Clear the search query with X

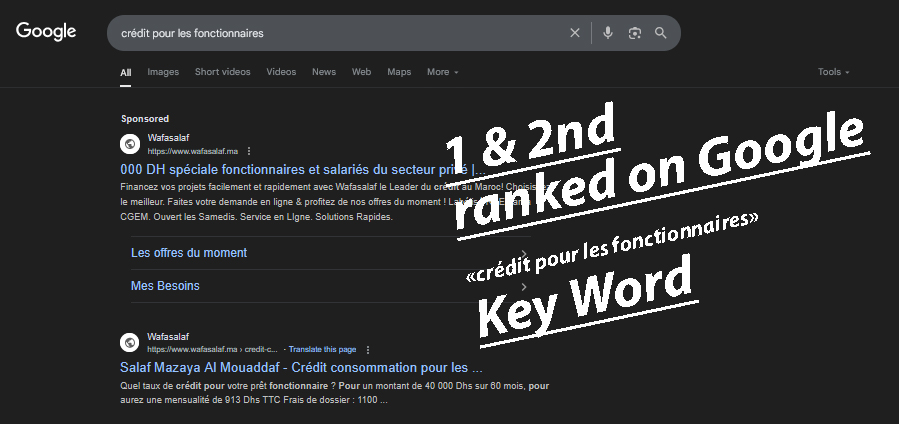coord(574,33)
